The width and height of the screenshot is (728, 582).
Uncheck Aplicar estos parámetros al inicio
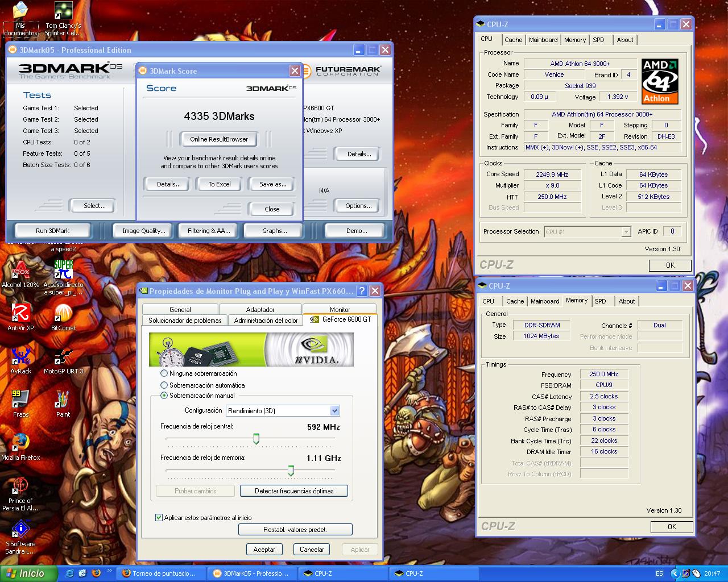[159, 518]
